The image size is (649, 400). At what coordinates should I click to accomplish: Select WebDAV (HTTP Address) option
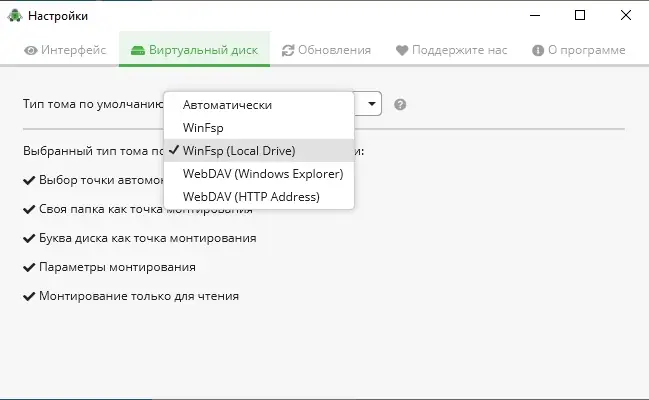pyautogui.click(x=251, y=197)
